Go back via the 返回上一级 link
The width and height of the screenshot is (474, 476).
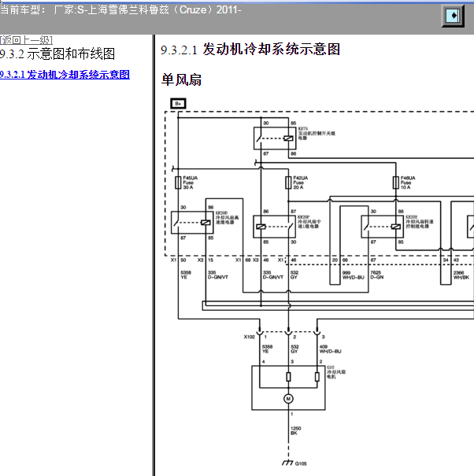point(26,40)
